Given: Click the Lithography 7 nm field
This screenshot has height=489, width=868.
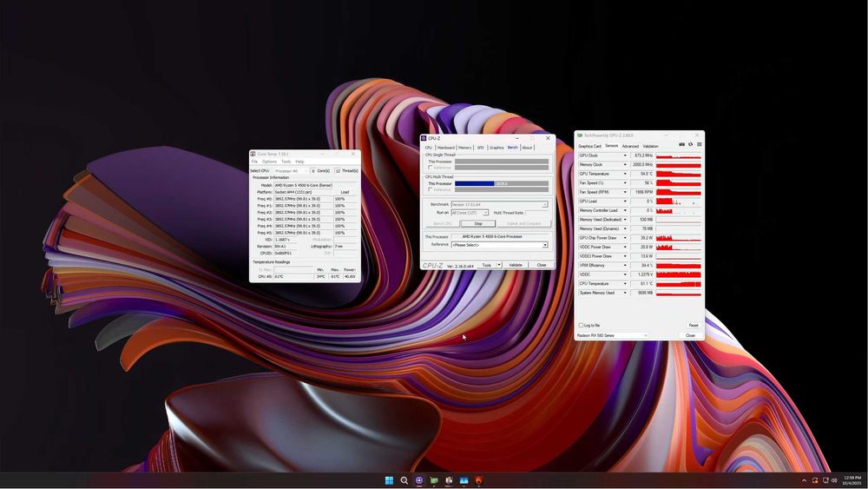Looking at the screenshot, I should click(x=345, y=247).
